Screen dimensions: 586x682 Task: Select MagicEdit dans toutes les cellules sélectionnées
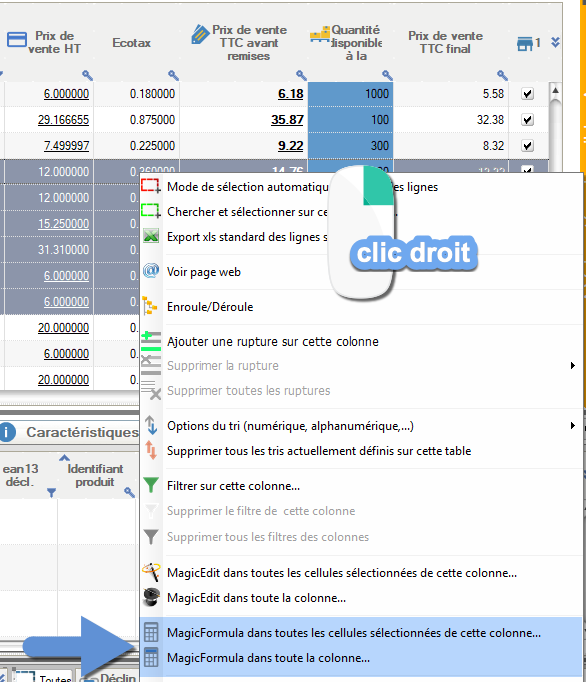pyautogui.click(x=361, y=572)
